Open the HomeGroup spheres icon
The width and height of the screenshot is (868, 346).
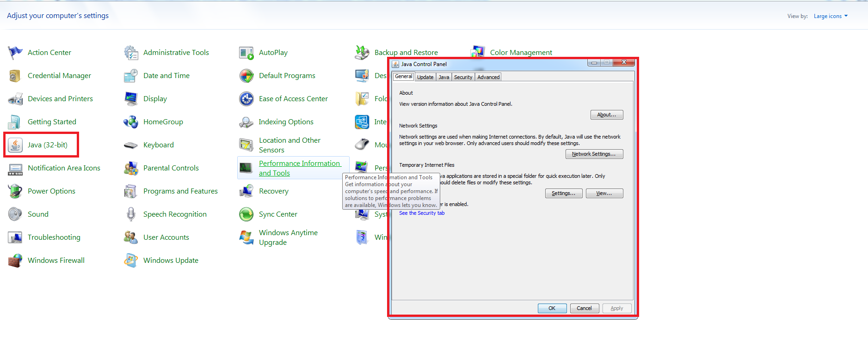[131, 122]
